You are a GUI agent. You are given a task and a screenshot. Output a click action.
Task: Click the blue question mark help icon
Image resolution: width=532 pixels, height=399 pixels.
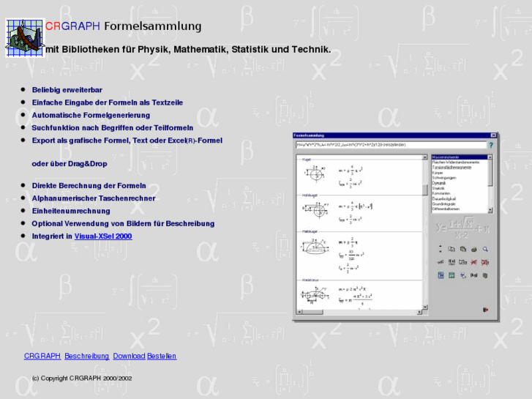[490, 146]
